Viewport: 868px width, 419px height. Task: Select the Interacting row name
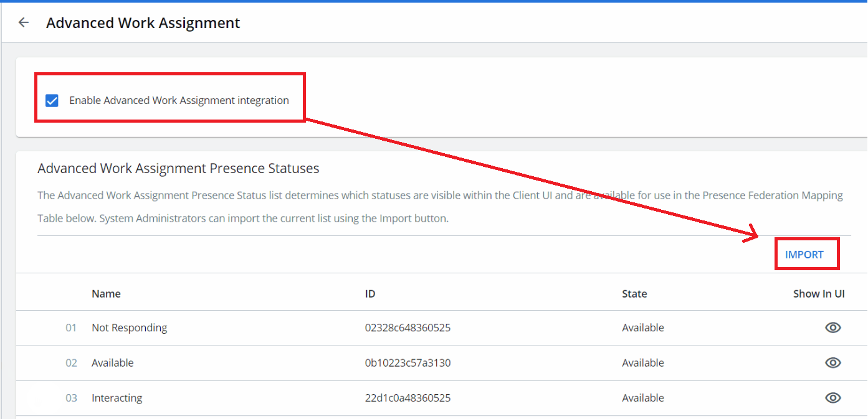point(117,398)
